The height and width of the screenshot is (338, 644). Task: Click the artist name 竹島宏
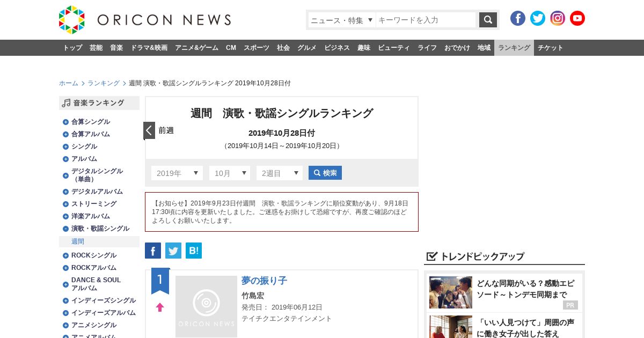click(x=253, y=296)
